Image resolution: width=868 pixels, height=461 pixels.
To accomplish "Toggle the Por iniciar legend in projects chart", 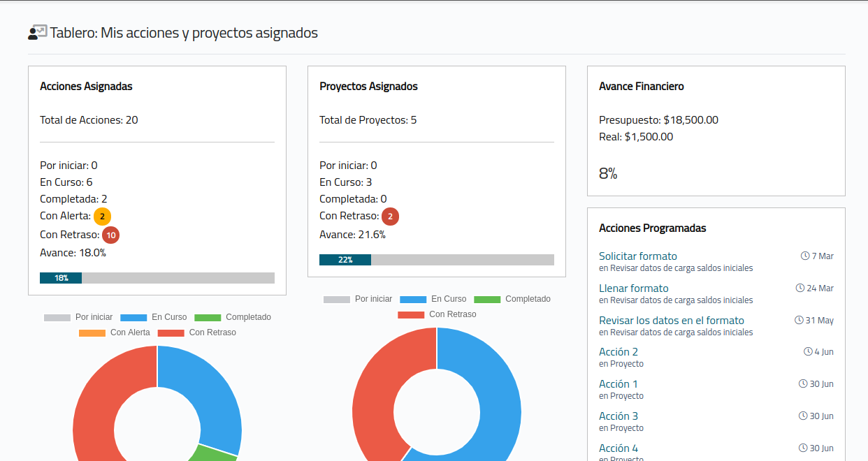I will 358,299.
